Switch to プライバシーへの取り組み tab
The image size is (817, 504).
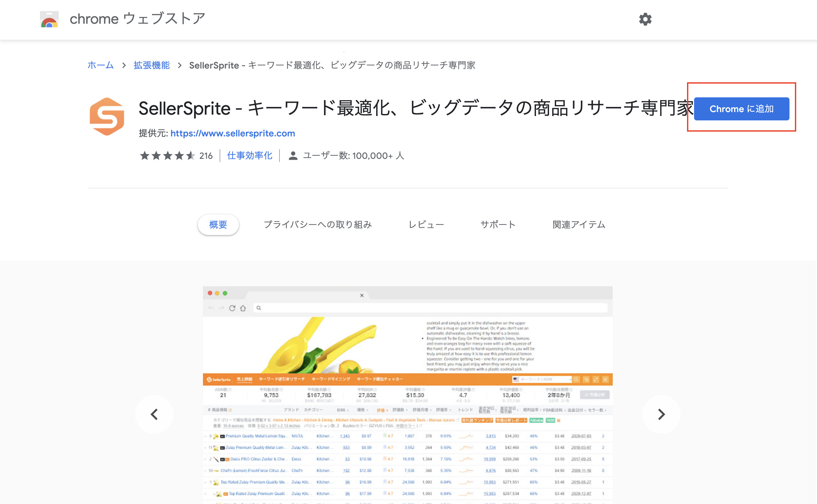click(x=318, y=224)
